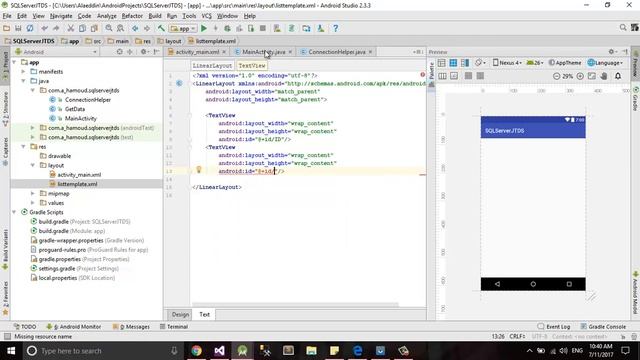Close the ConnectionHelper.java tab
Screen dimensions: 640x360
click(370, 52)
